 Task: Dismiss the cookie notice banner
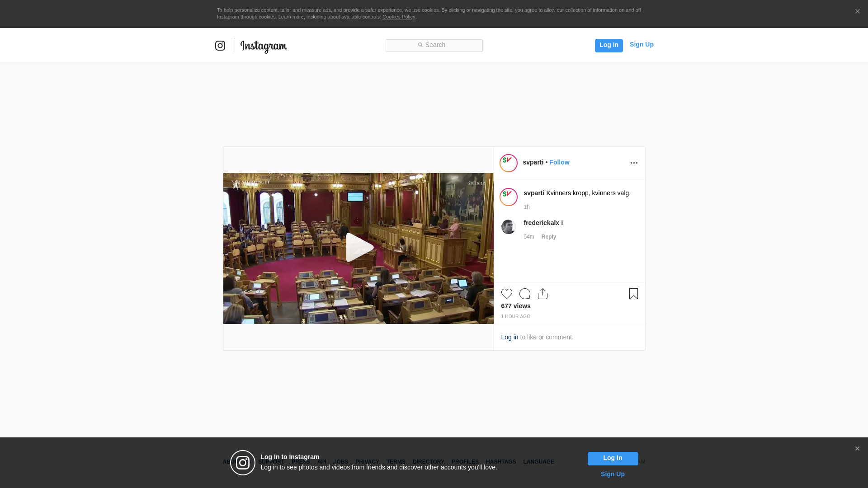[857, 12]
